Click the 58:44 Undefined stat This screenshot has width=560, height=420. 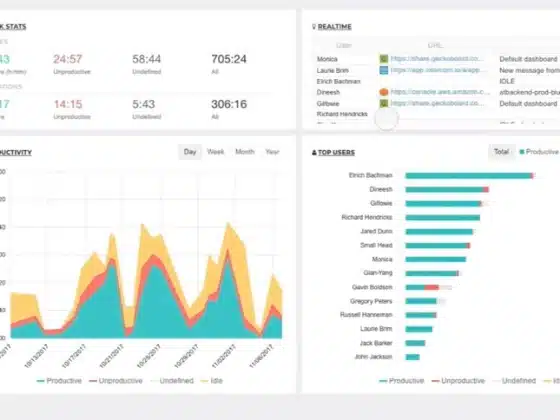pyautogui.click(x=147, y=59)
